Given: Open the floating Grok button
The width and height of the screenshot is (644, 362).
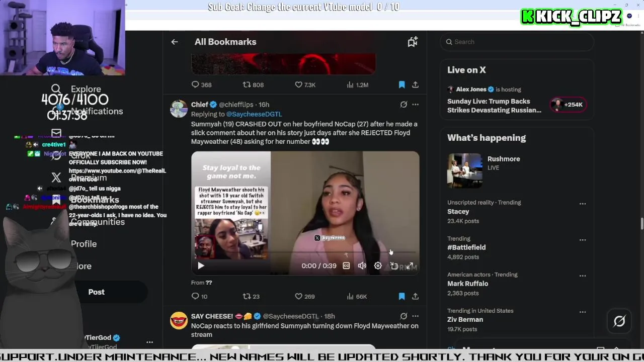Looking at the screenshot, I should 619,321.
